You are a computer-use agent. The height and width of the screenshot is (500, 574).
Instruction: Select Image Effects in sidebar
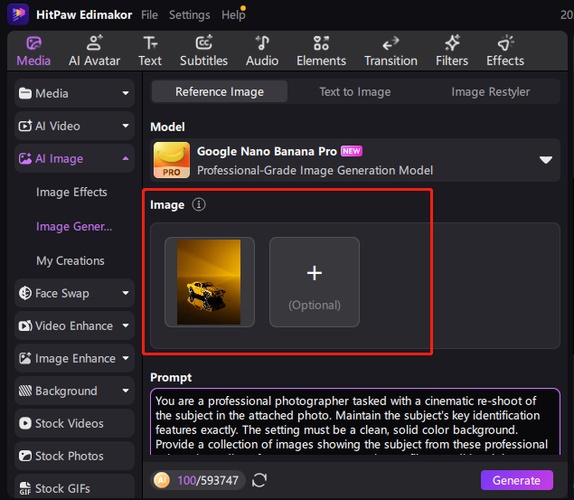(71, 192)
